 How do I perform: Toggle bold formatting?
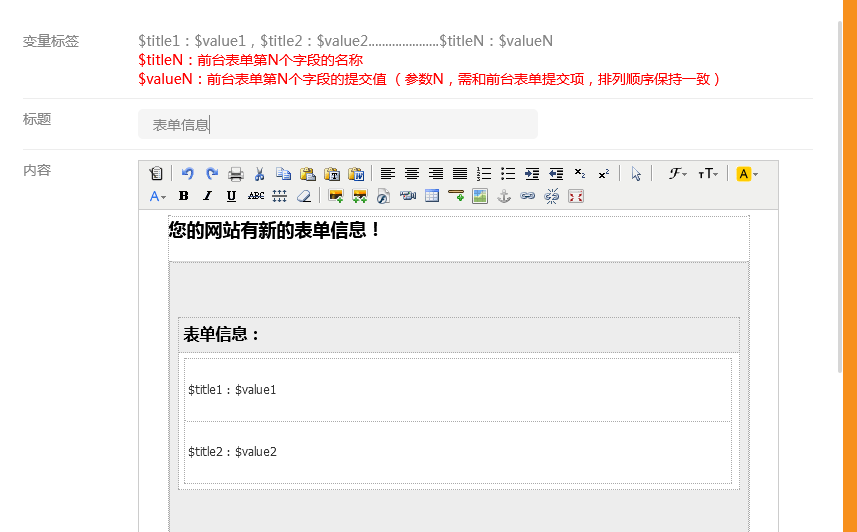pyautogui.click(x=183, y=196)
